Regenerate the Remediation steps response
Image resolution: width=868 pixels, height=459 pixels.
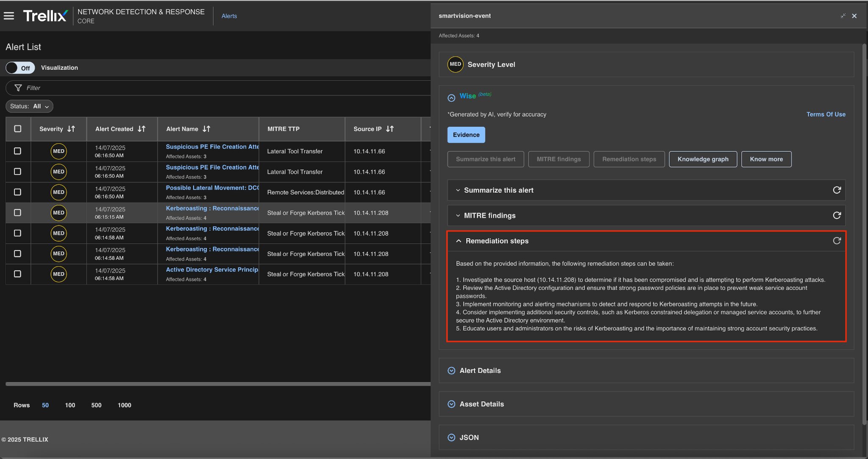point(837,241)
